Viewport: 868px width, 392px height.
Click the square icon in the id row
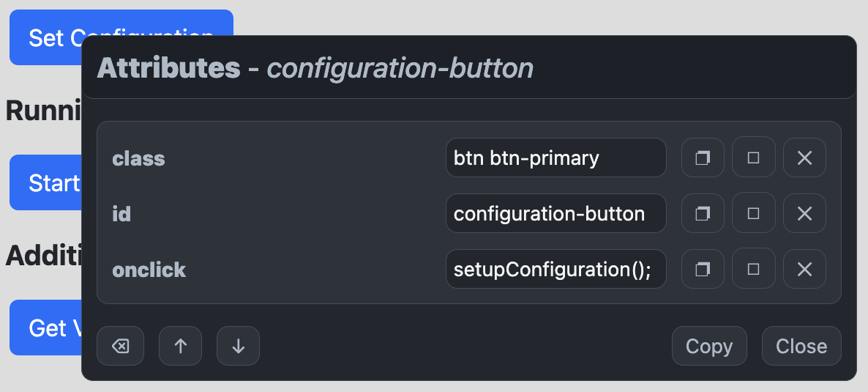753,213
